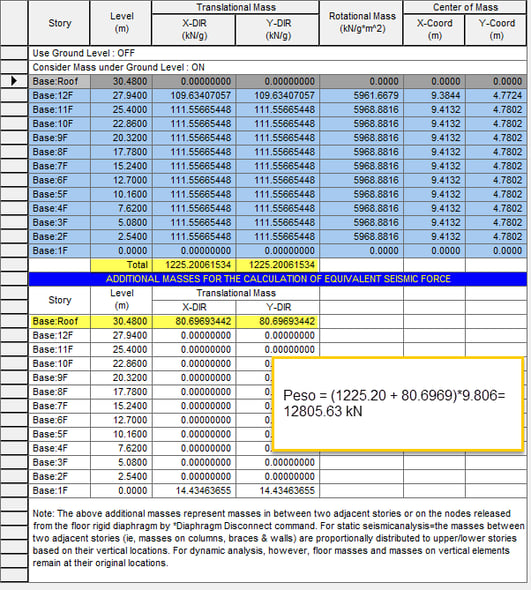This screenshot has height=590, width=531.
Task: Click row selector arrow beside Base:Roof
Action: (14, 81)
